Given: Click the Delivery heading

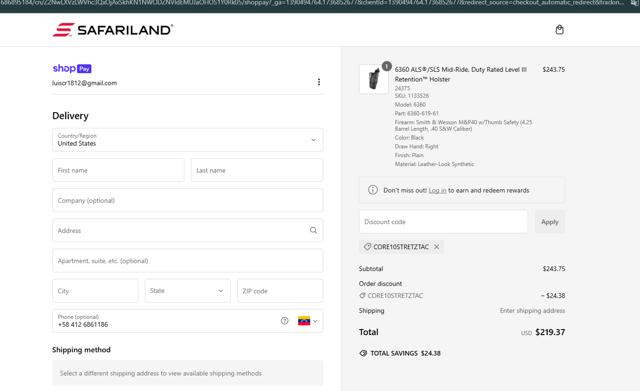Looking at the screenshot, I should click(70, 116).
